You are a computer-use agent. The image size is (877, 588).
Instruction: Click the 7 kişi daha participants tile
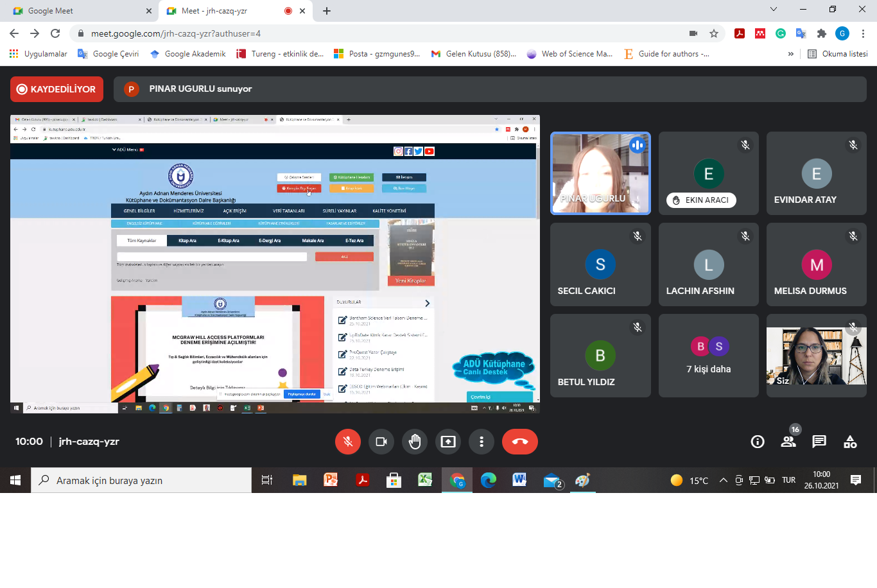tap(709, 356)
